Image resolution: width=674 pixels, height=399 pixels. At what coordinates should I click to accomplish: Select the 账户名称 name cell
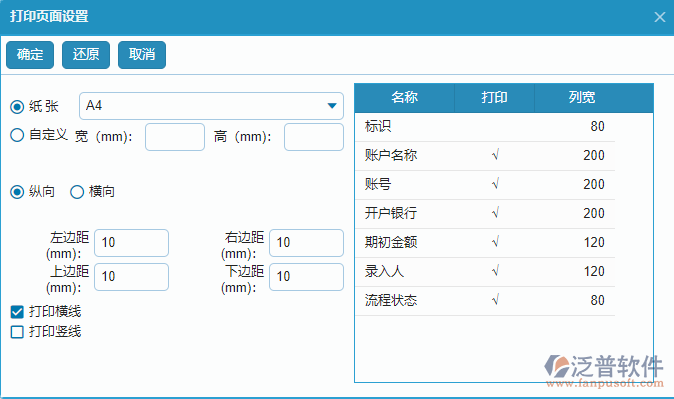coord(404,156)
